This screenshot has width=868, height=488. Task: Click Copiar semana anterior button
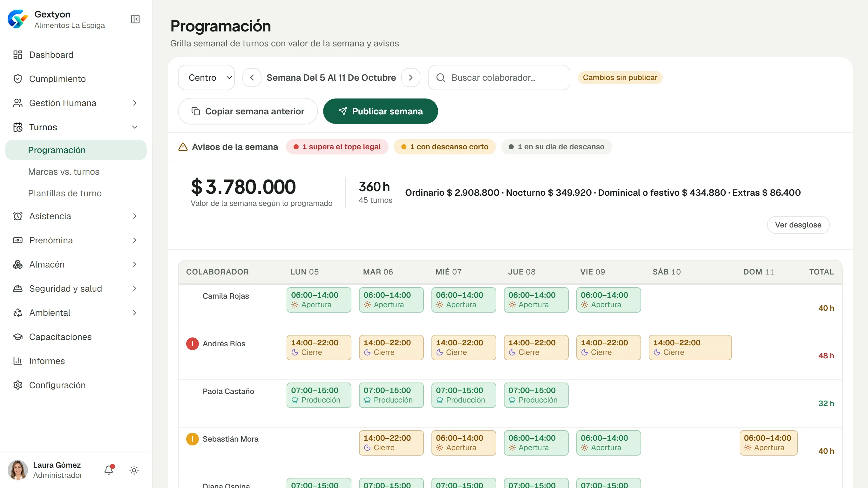click(x=248, y=111)
